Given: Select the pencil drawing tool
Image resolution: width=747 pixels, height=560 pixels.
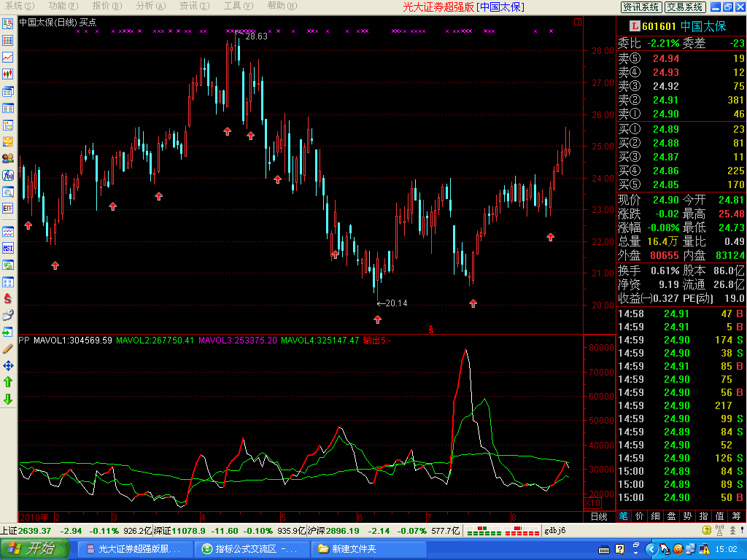Looking at the screenshot, I should (x=8, y=349).
